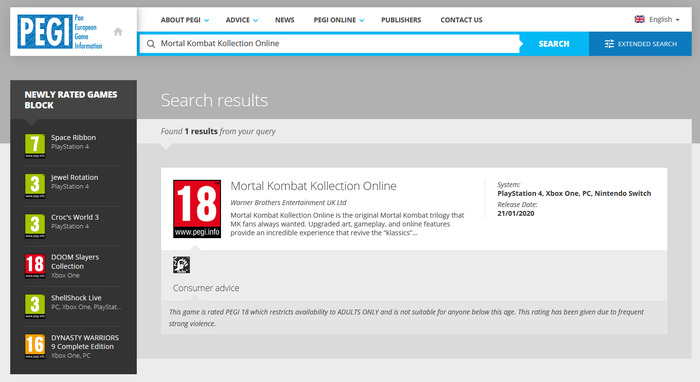The image size is (700, 382).
Task: Open Space Ribbon in newly rated games
Action: point(73,137)
